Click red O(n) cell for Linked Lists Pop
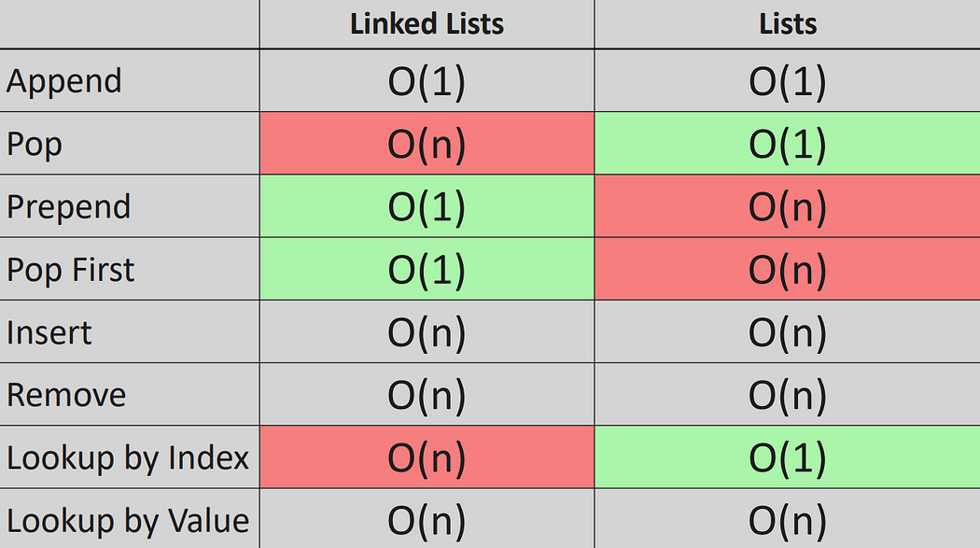The width and height of the screenshot is (980, 548). 427,143
